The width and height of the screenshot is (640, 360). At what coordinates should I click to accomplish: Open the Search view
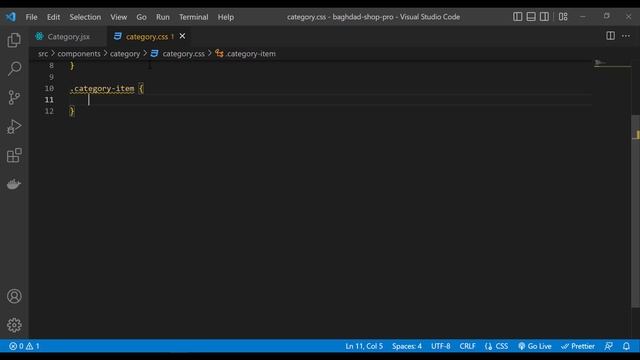pos(14,69)
